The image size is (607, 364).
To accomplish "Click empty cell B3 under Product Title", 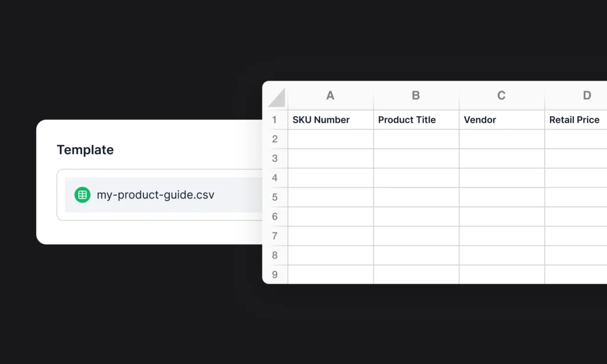I will tap(416, 158).
